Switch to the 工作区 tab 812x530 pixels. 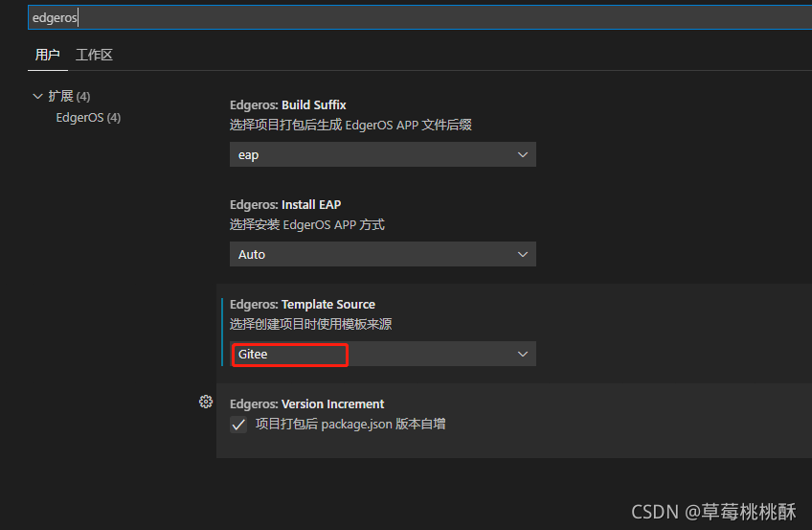pyautogui.click(x=94, y=55)
